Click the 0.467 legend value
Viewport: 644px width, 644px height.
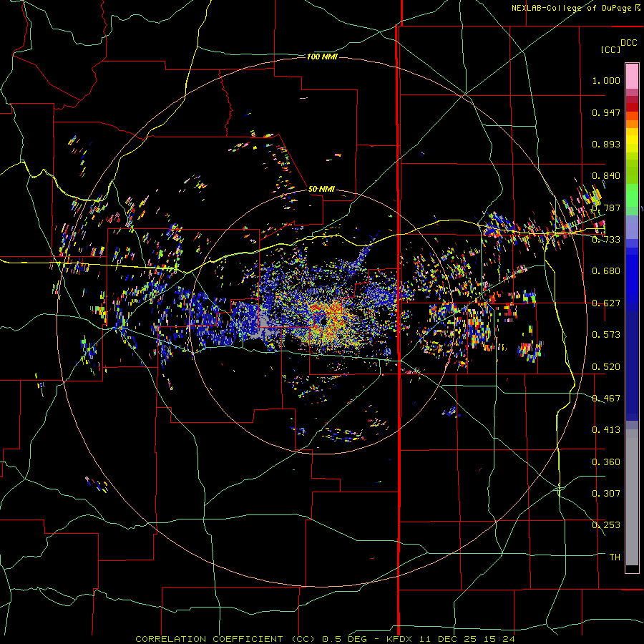(x=606, y=399)
